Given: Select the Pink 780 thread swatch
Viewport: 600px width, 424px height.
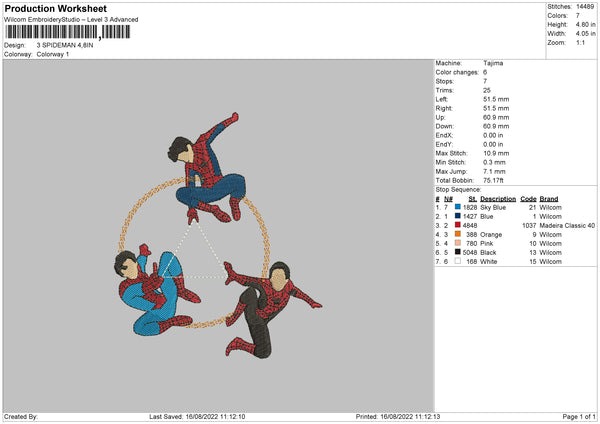Looking at the screenshot, I should tap(458, 243).
